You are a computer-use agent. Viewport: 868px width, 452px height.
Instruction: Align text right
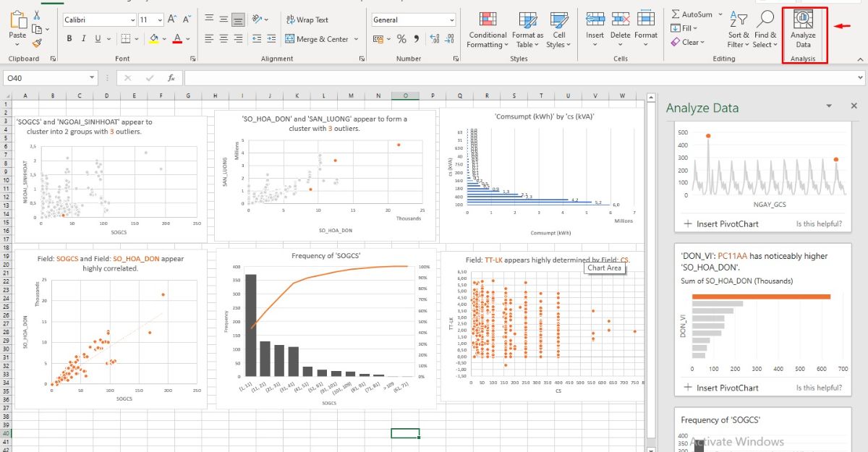click(x=238, y=39)
